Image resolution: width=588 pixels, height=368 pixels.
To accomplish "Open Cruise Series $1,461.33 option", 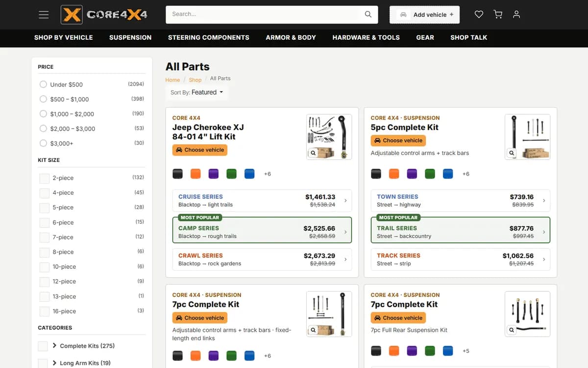I will tap(262, 201).
